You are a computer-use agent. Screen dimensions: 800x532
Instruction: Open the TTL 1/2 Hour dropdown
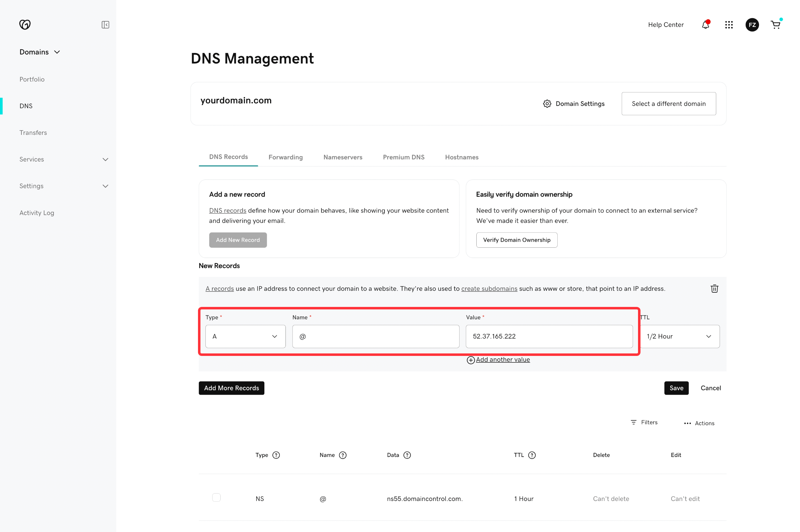679,336
